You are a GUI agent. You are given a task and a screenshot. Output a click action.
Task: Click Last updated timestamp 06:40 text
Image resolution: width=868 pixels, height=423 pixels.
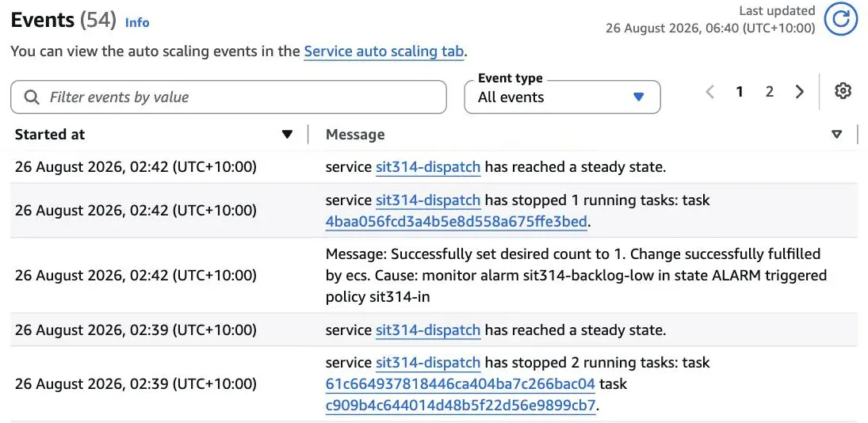coord(710,28)
